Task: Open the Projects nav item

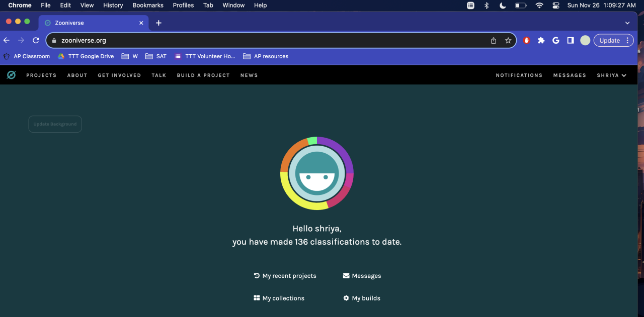Action: pyautogui.click(x=41, y=75)
